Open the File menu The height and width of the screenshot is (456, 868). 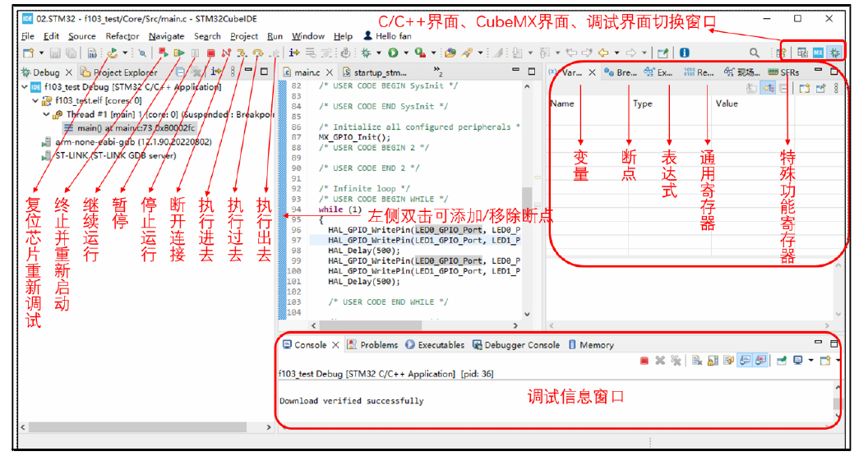28,36
